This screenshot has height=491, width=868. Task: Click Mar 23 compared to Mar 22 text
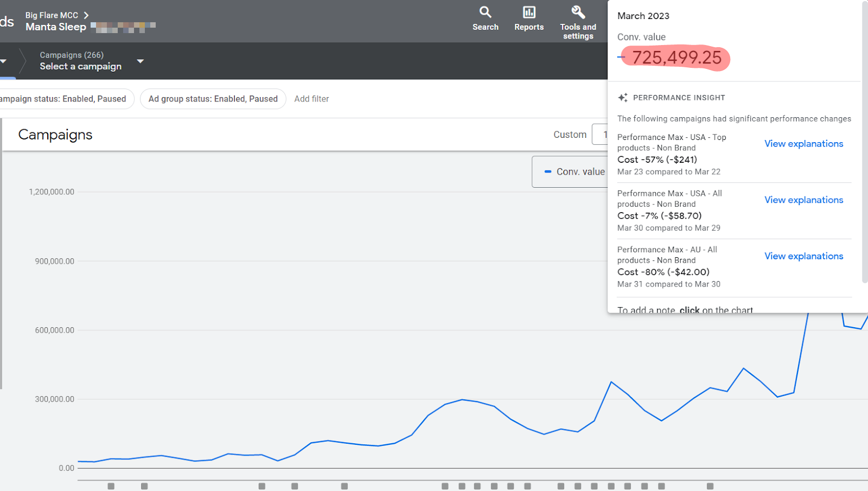[x=669, y=172]
